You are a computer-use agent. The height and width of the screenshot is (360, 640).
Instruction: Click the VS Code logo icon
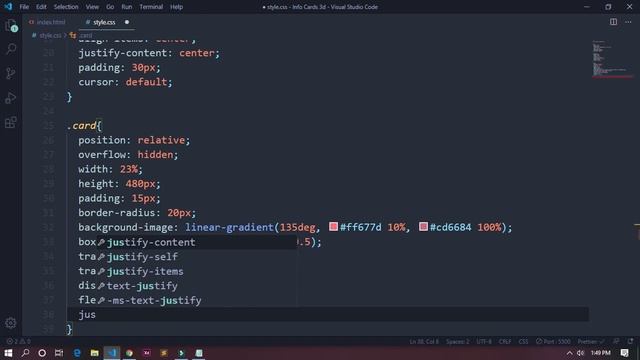(8, 7)
